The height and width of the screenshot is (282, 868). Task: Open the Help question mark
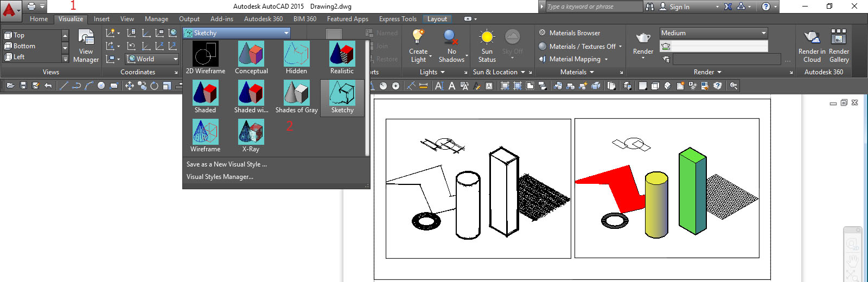[766, 7]
